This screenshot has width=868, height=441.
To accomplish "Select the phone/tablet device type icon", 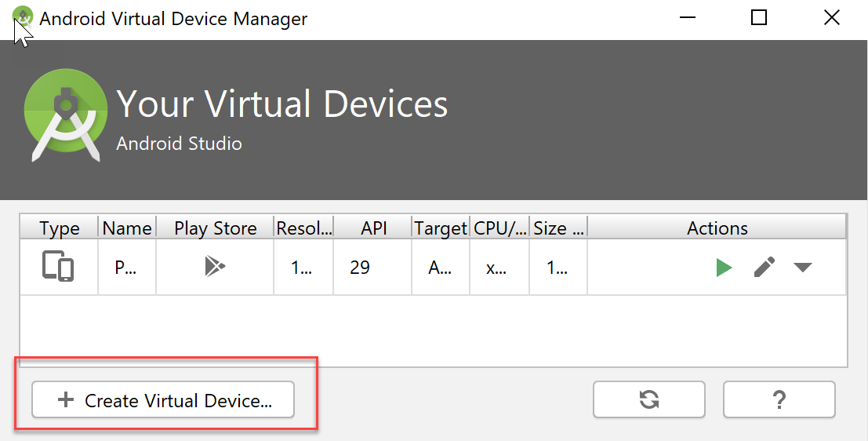I will tap(57, 267).
